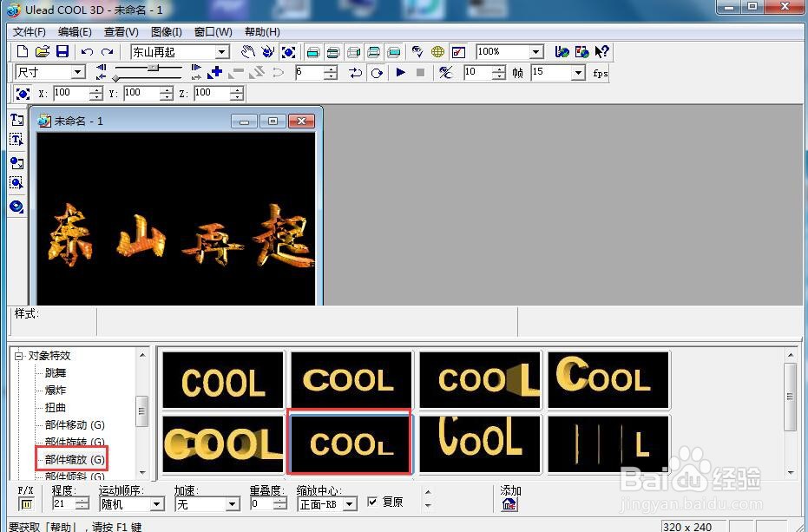Screen dimensions: 808x532
Task: Click the globe grid icon
Action: coord(438,51)
